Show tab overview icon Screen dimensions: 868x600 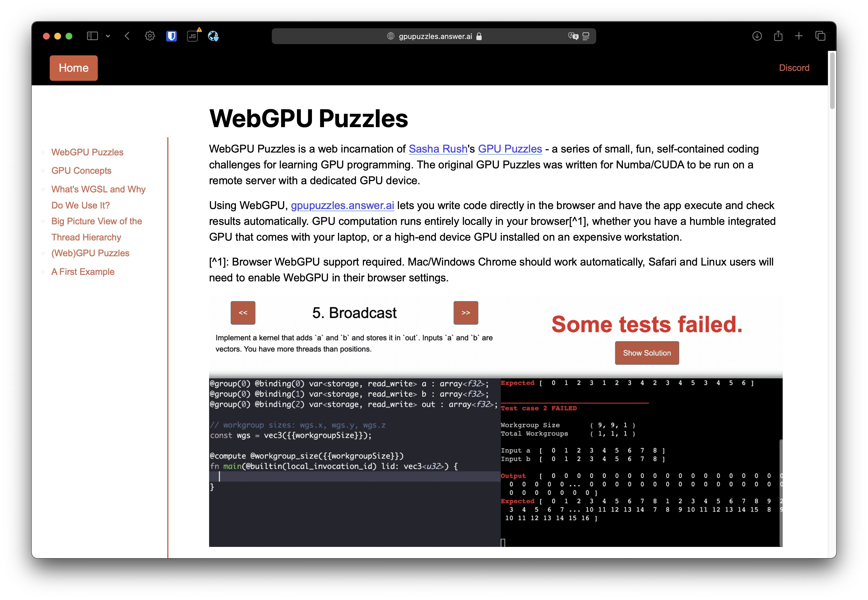[820, 36]
